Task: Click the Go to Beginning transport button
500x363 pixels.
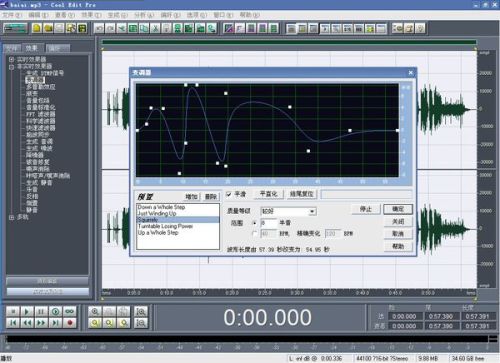Action: pyautogui.click(x=13, y=323)
